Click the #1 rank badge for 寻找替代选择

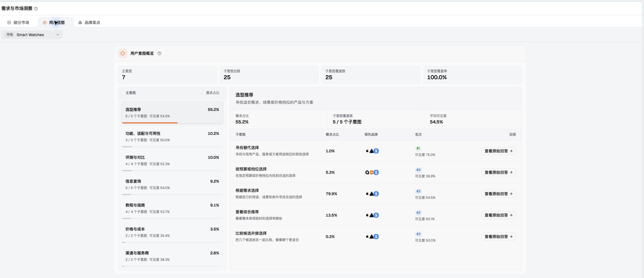[418, 148]
